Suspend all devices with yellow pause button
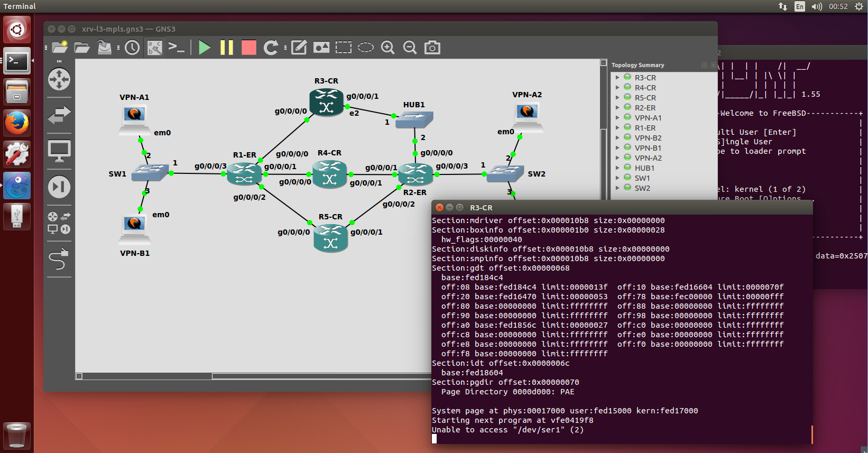868x453 pixels. [x=227, y=48]
